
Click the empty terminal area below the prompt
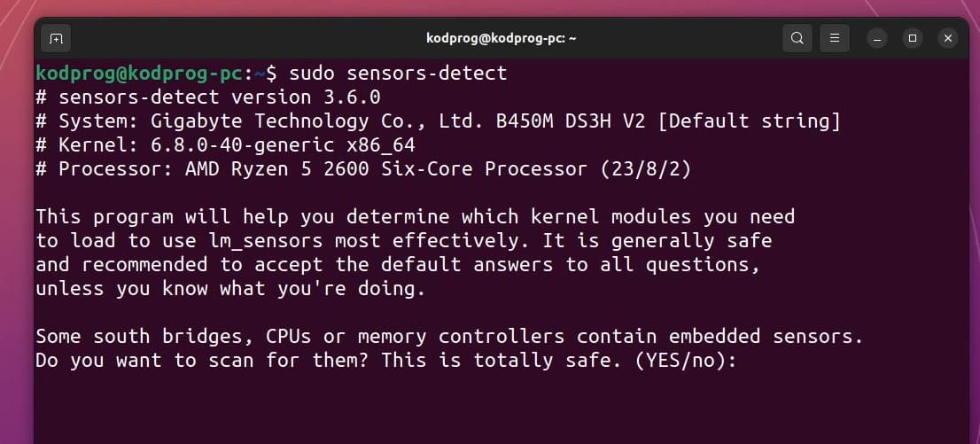click(x=500, y=408)
